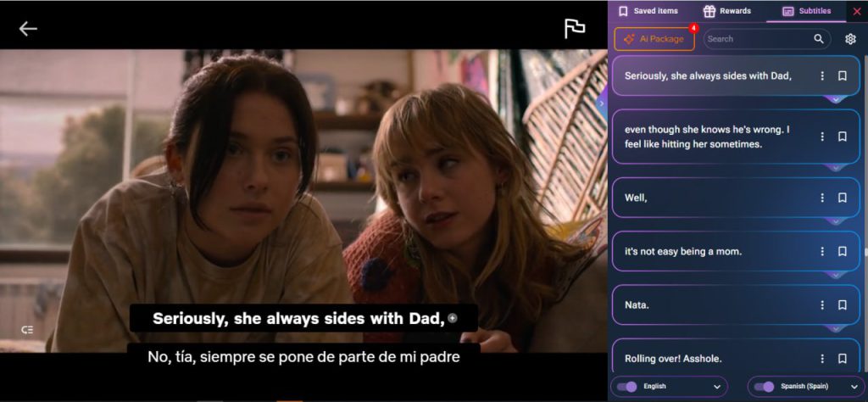Bookmark the 'Well,' subtitle
This screenshot has height=402, width=868.
click(843, 198)
